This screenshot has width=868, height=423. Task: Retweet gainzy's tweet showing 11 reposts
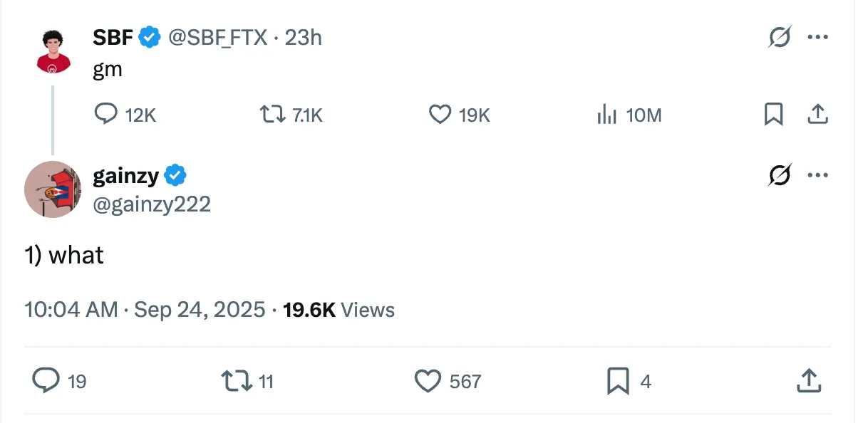coord(247,381)
